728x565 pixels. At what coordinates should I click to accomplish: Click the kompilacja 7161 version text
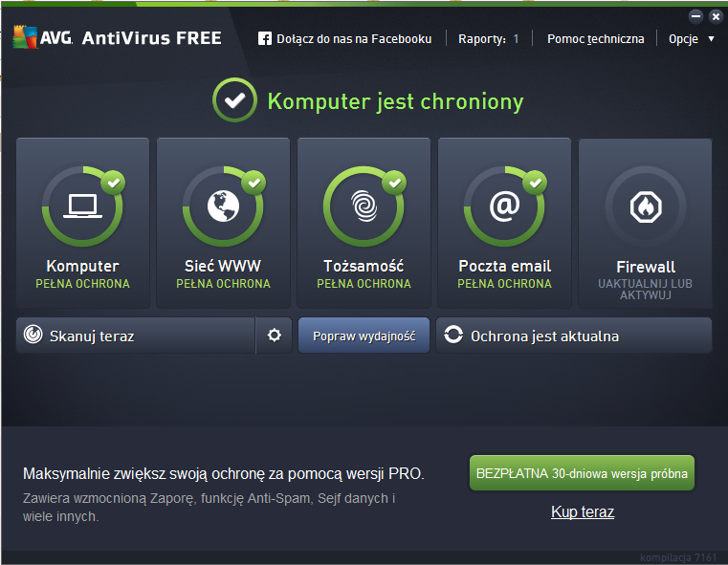pos(678,557)
